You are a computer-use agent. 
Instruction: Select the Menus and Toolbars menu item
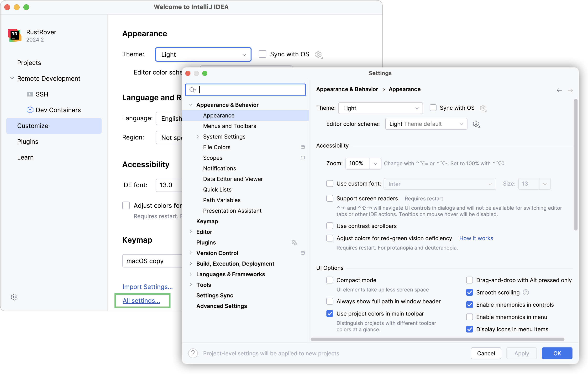click(230, 126)
